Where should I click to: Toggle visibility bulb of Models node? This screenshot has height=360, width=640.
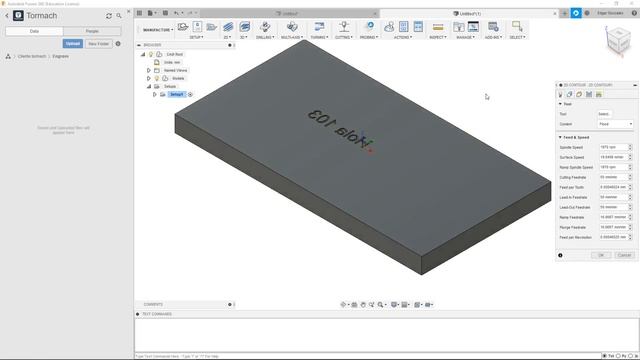157,78
